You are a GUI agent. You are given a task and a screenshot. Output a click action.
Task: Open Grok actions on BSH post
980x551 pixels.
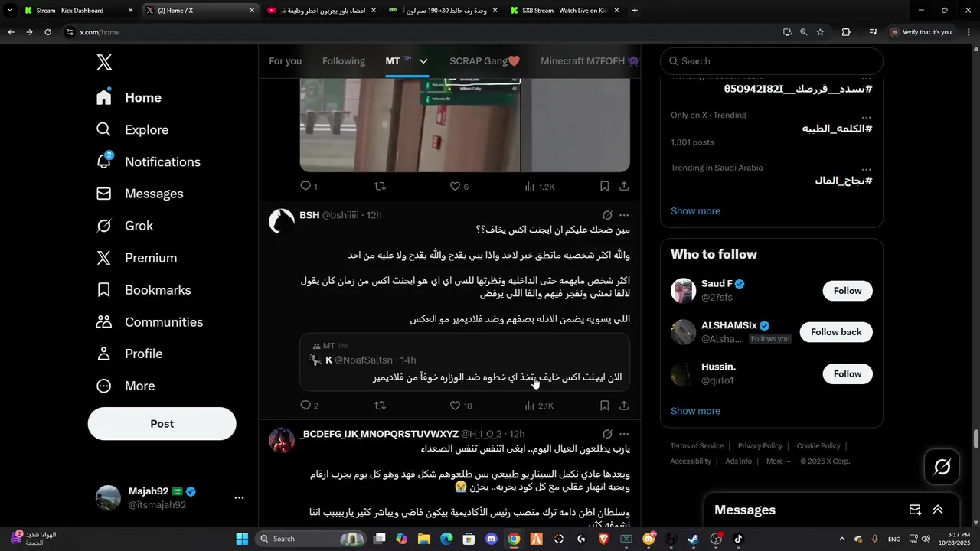[607, 215]
